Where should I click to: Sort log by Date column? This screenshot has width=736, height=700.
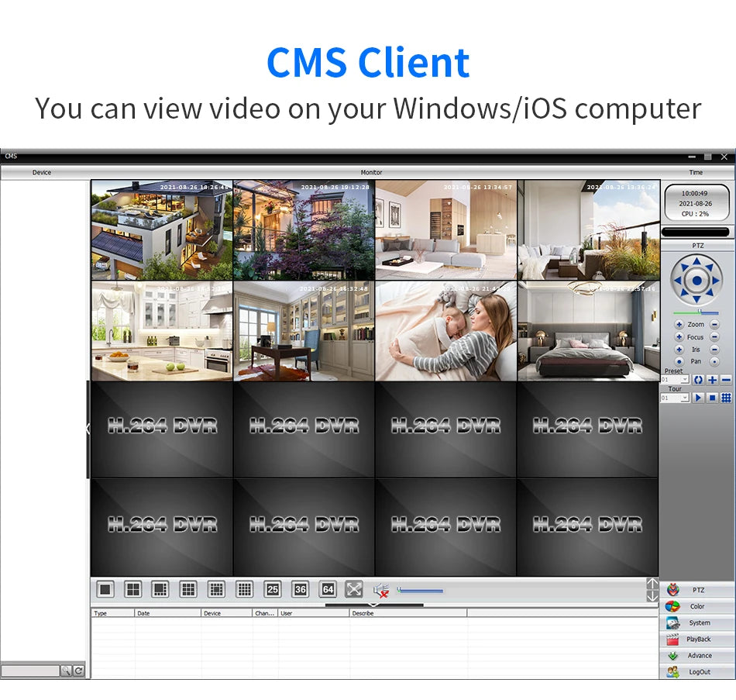pos(168,613)
